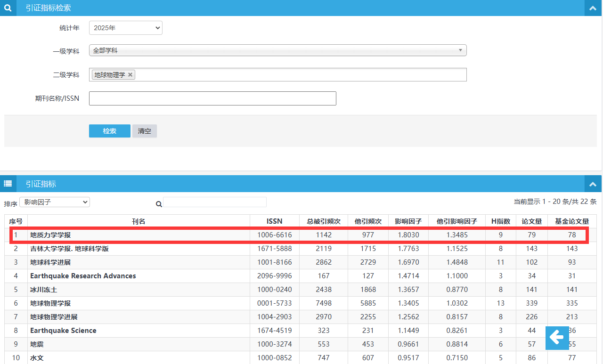Click the 清空 clear button
The width and height of the screenshot is (603, 364).
pos(145,131)
